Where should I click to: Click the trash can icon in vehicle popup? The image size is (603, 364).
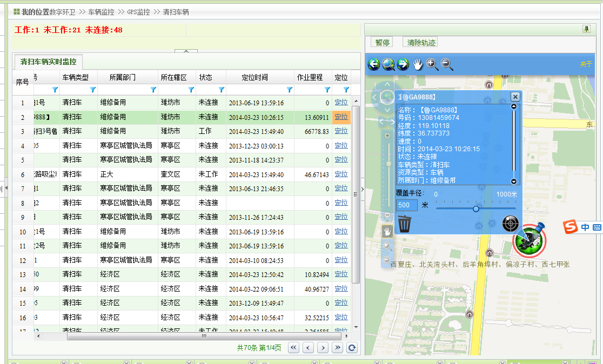click(x=404, y=223)
